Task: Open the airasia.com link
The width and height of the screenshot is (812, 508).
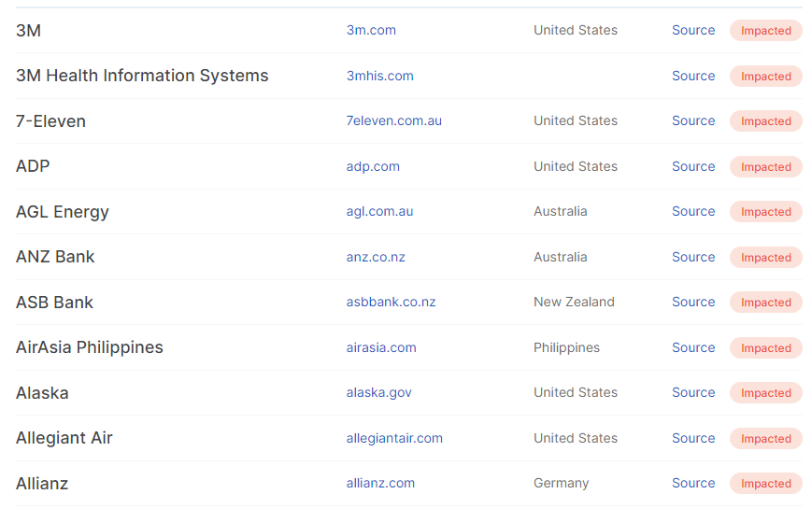Action: [381, 347]
